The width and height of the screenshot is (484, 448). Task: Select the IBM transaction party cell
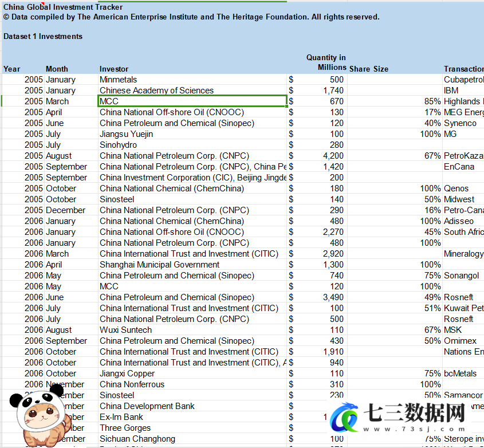tap(463, 91)
